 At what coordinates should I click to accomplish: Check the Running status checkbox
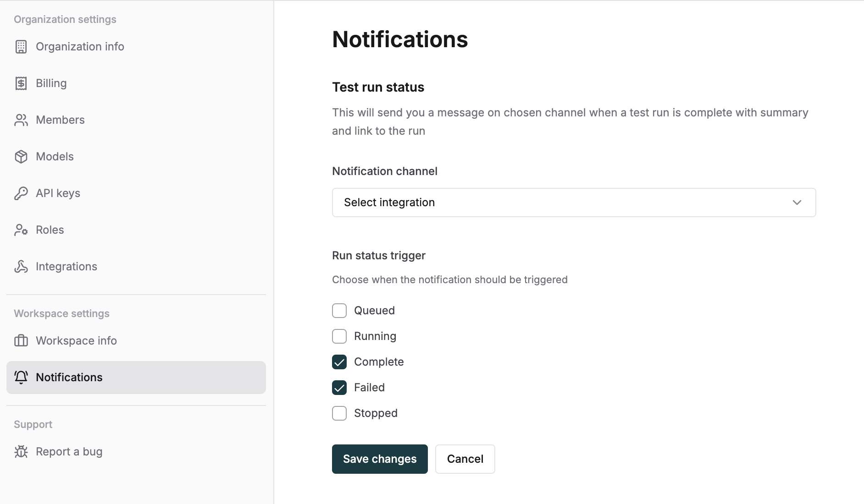click(339, 336)
